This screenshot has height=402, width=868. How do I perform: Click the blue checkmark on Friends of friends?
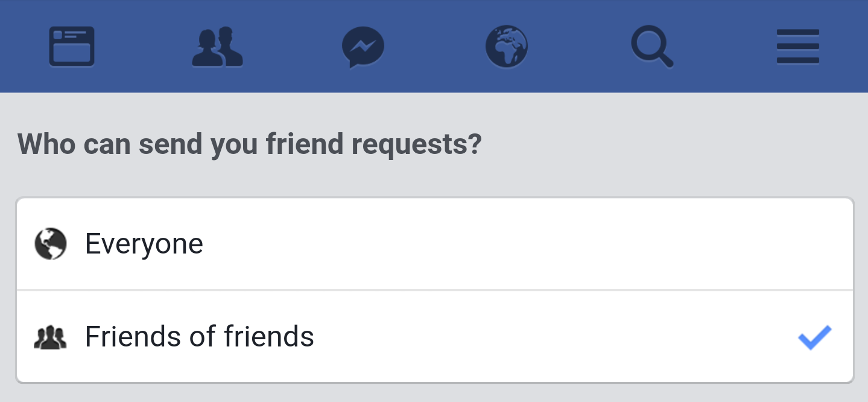[x=814, y=337]
